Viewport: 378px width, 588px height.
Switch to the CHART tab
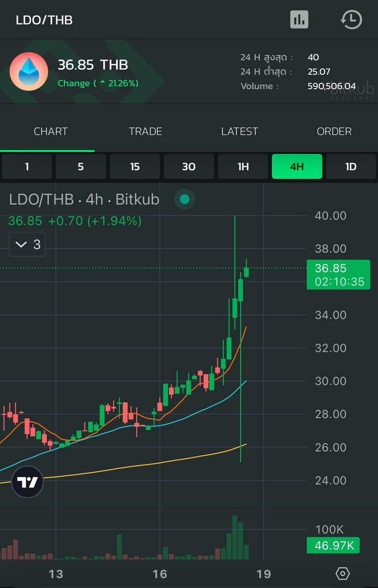pyautogui.click(x=50, y=131)
